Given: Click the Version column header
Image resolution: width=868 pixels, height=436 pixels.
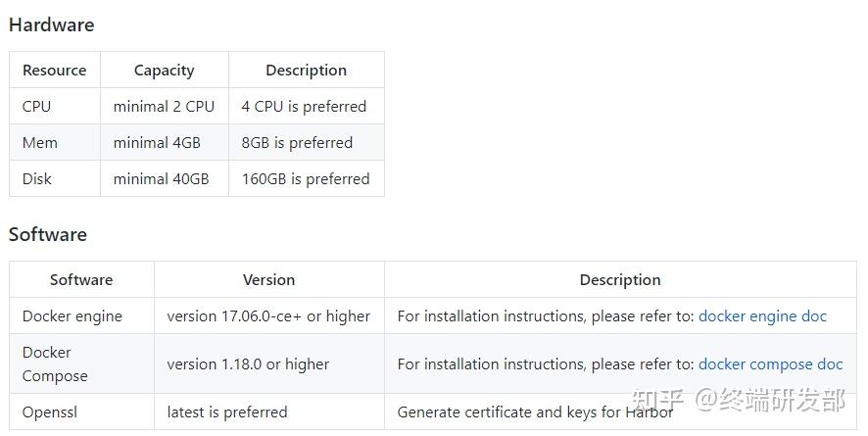Looking at the screenshot, I should (x=268, y=280).
